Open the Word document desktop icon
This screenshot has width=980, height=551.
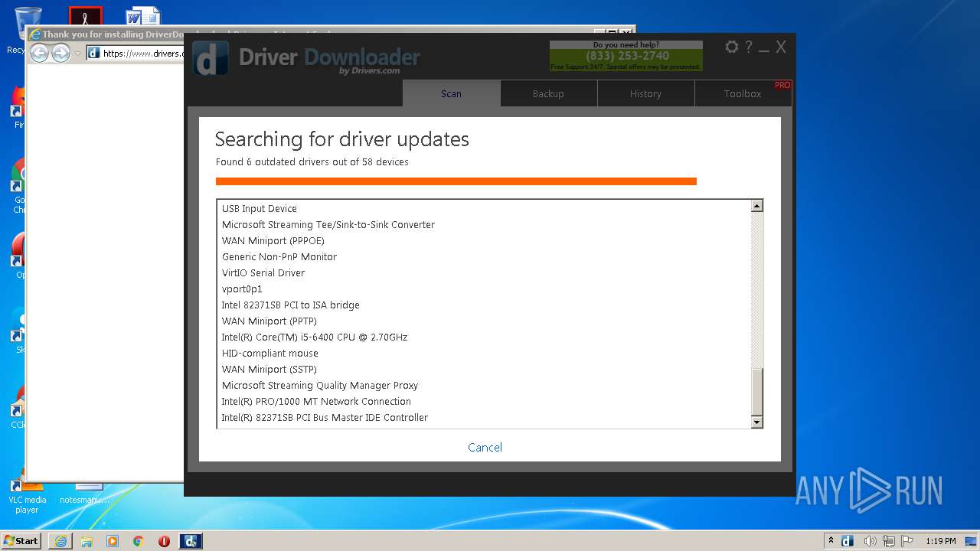[x=144, y=16]
